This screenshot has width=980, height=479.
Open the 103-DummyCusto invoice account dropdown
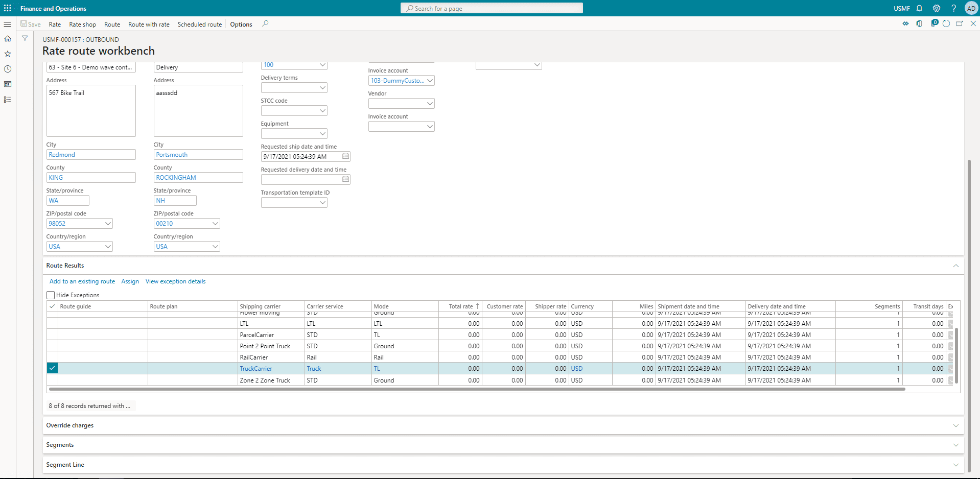430,80
